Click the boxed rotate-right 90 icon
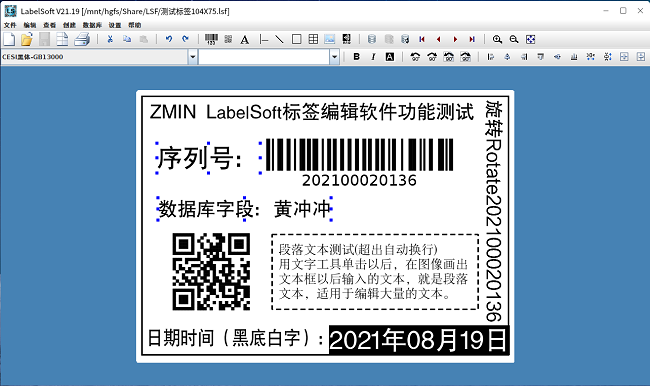The height and width of the screenshot is (386, 650). (x=466, y=57)
